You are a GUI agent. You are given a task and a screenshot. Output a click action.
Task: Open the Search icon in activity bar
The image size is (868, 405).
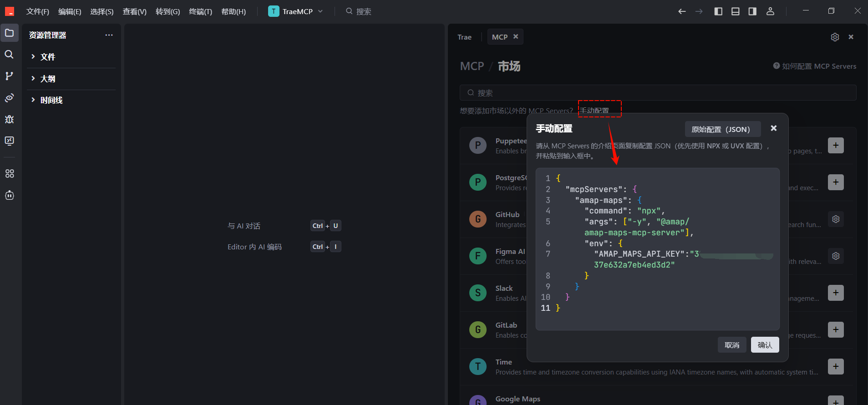coord(9,55)
